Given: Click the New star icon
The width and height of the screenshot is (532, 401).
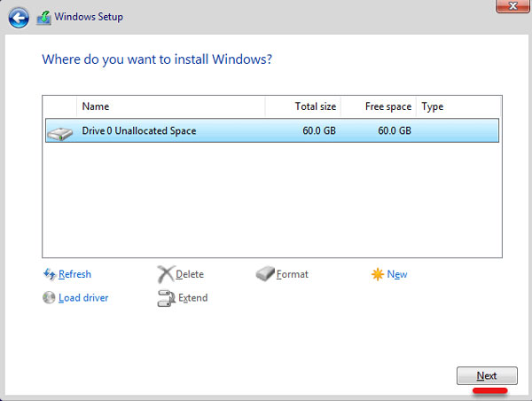Looking at the screenshot, I should [x=378, y=274].
